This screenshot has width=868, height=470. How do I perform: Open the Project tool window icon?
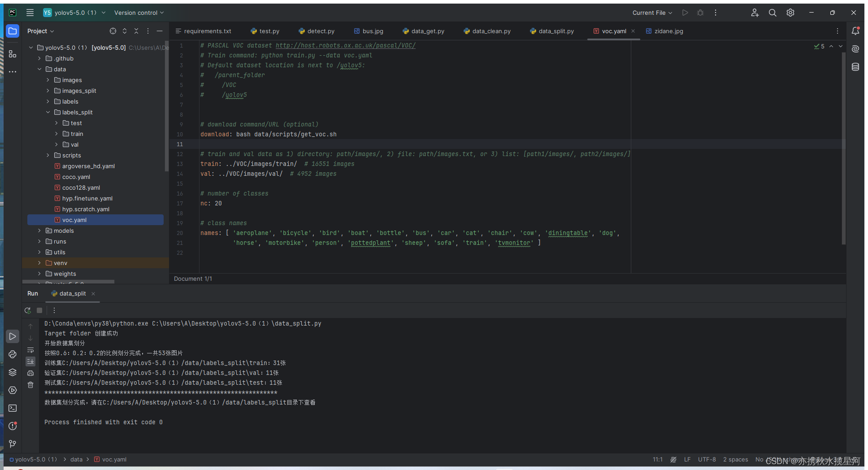pos(13,31)
